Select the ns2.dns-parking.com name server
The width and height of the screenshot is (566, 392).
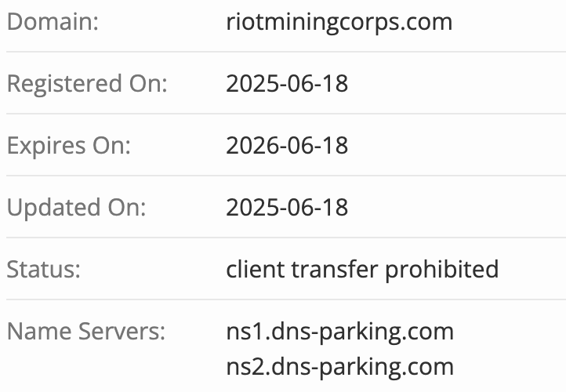339,368
